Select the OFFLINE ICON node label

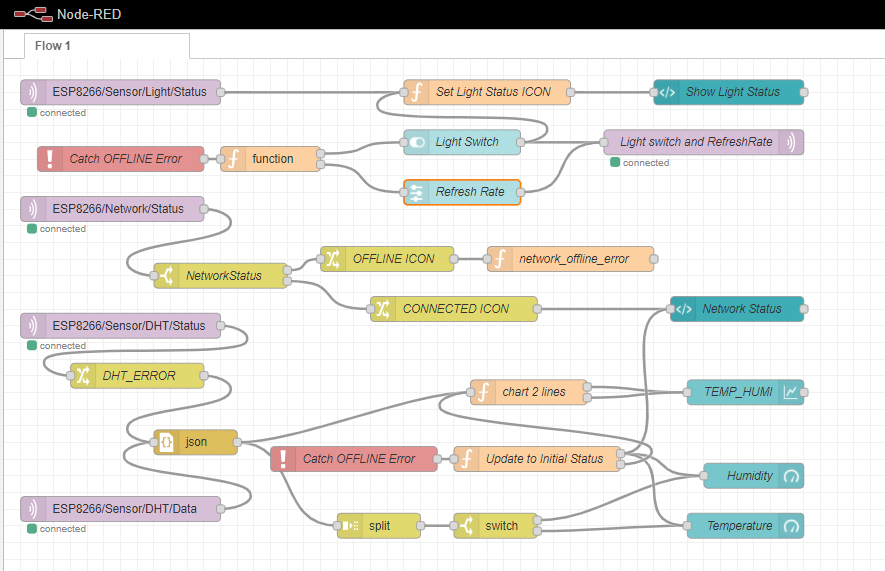tap(393, 259)
